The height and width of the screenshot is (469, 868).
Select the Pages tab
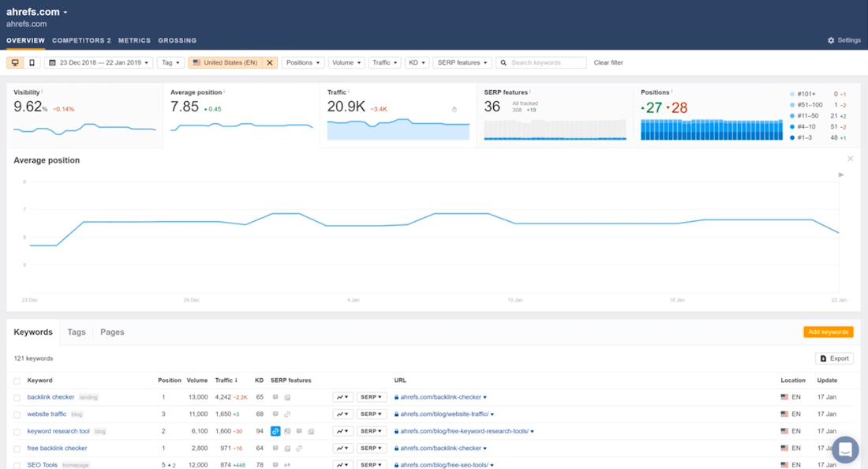point(112,332)
